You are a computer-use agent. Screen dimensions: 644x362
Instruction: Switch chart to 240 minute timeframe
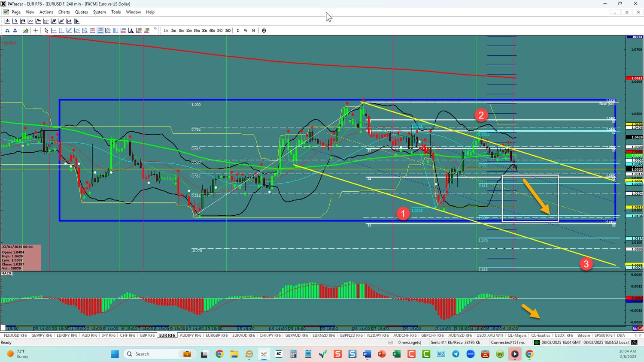tap(220, 30)
